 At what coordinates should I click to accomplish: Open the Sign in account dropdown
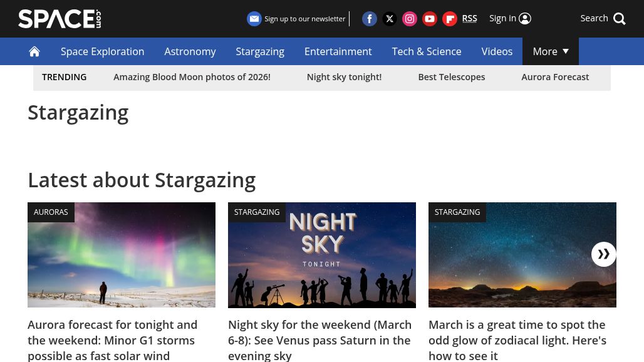(x=510, y=18)
